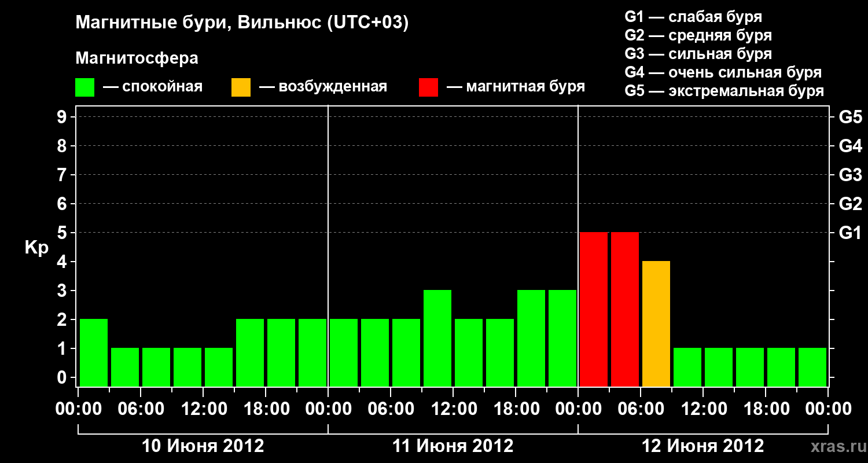Viewport: 868px width, 463px height.
Task: Click the '12:00' time label under 11 Июня
Action: [453, 409]
